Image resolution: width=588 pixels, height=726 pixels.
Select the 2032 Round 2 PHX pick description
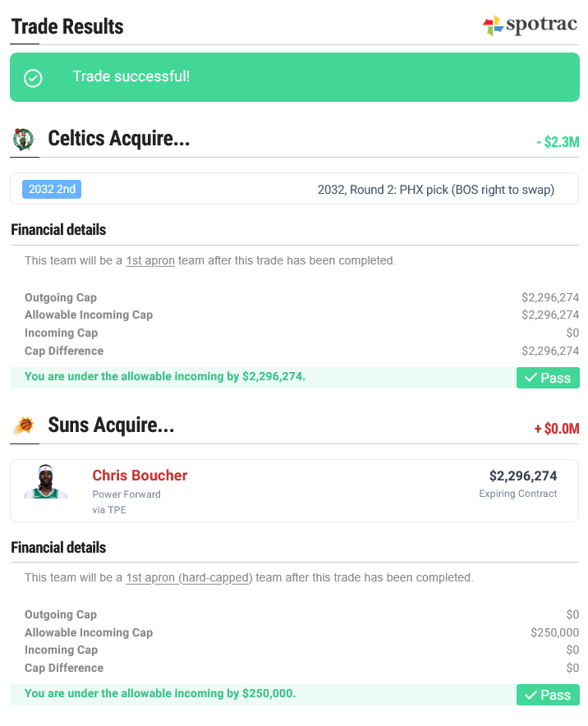pos(436,190)
